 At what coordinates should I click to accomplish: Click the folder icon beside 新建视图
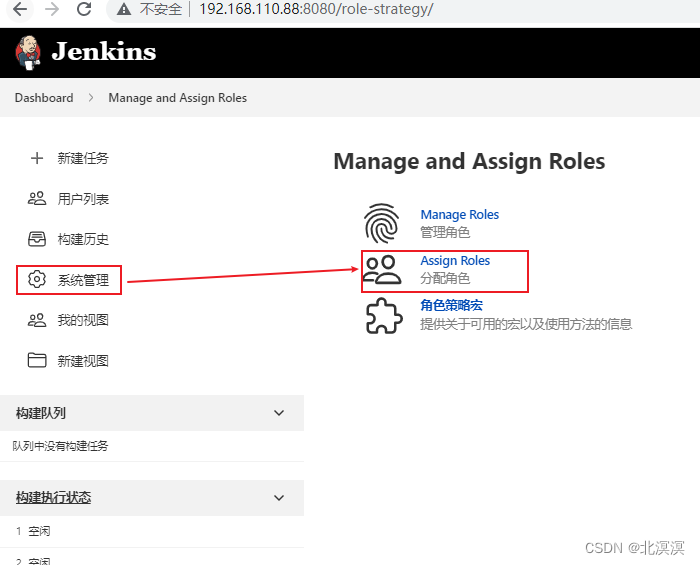pyautogui.click(x=37, y=360)
